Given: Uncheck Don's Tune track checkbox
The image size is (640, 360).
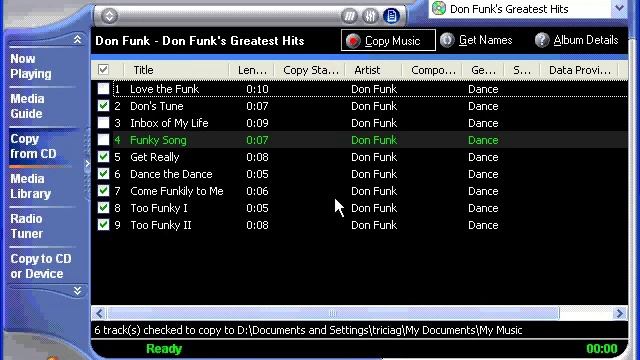Looking at the screenshot, I should [103, 106].
